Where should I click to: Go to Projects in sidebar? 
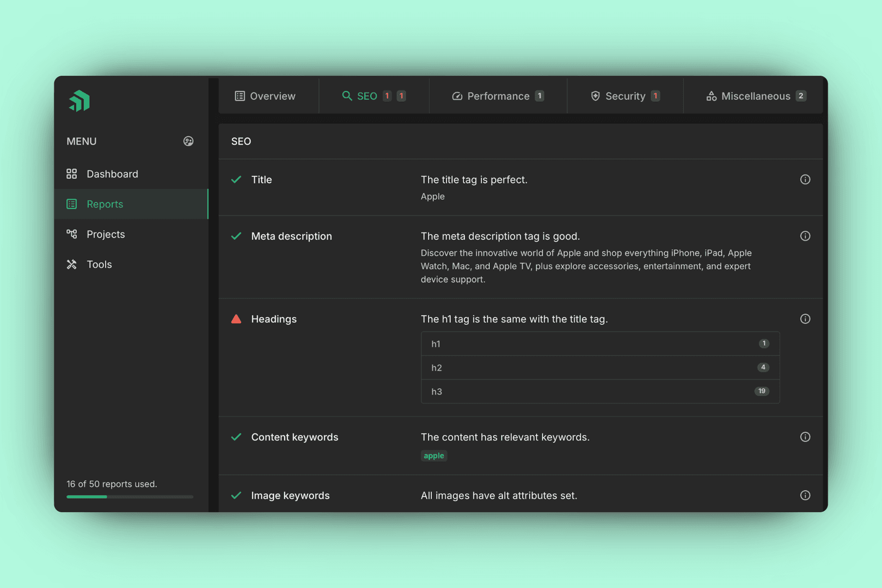106,234
